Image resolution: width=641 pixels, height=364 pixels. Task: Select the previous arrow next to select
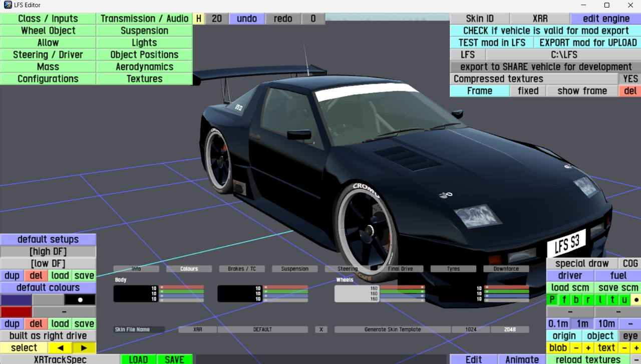(x=60, y=347)
